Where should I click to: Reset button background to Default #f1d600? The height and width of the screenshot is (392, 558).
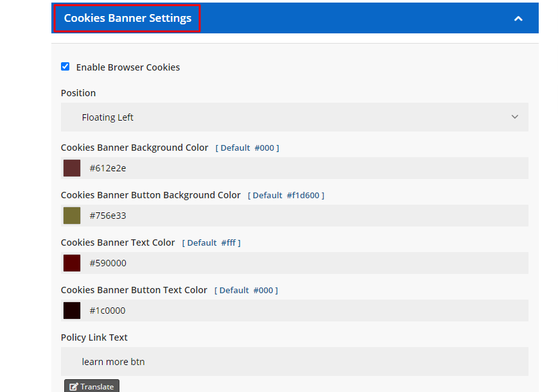[x=286, y=196]
